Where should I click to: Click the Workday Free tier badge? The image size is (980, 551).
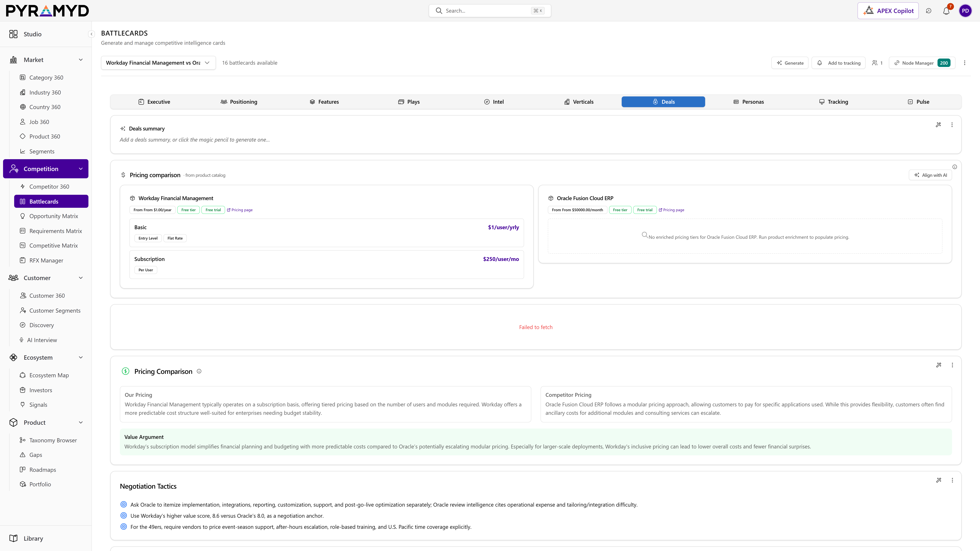tap(188, 210)
